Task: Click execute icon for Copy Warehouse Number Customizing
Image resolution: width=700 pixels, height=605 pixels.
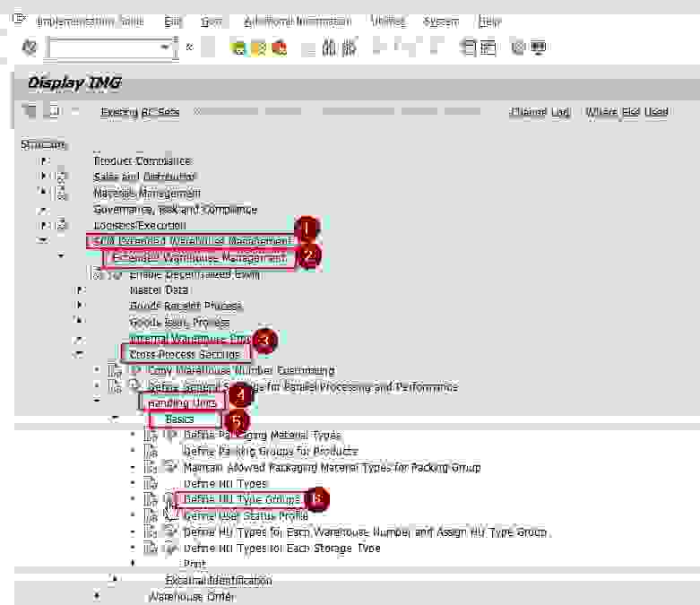Action: (x=135, y=370)
